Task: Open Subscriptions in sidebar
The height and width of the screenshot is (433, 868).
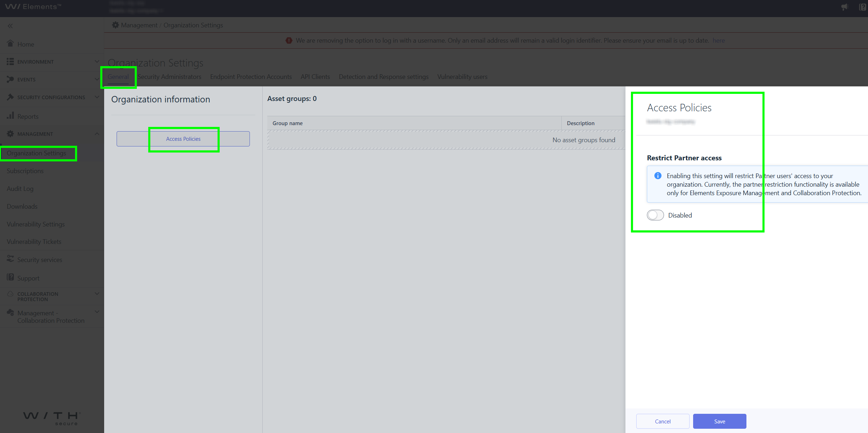Action: click(x=25, y=171)
